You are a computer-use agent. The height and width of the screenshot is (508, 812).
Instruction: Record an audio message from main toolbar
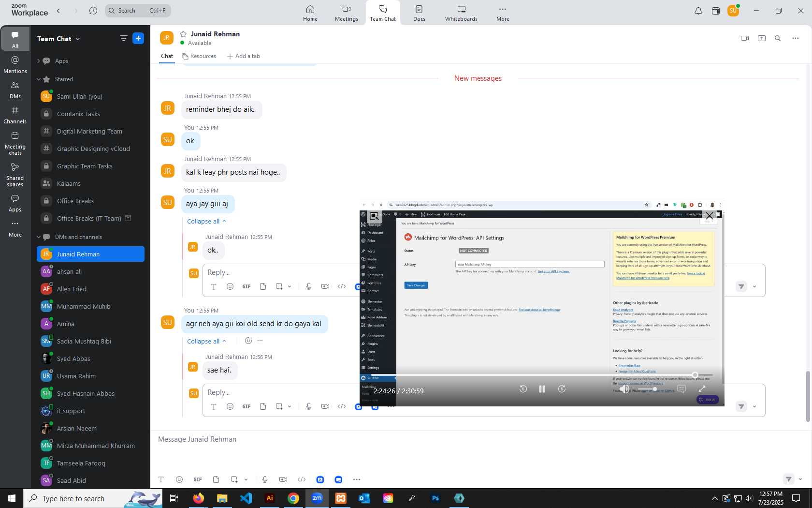(x=265, y=479)
